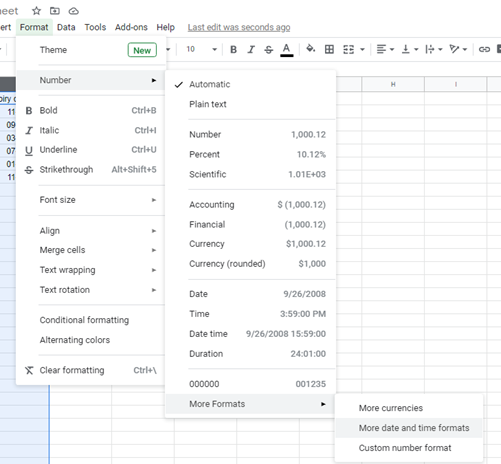
Task: Expand the Merge cells submenu
Action: pos(91,250)
